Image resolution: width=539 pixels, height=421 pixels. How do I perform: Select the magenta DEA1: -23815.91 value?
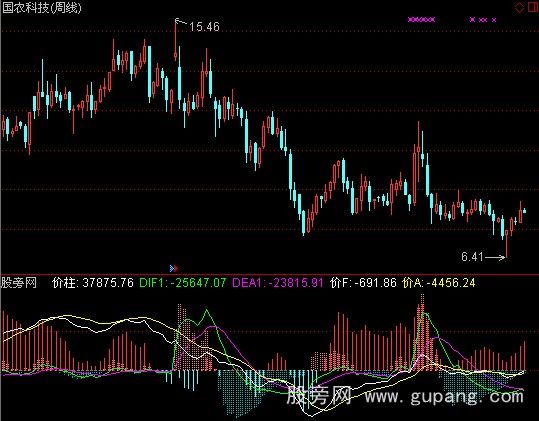pos(278,283)
